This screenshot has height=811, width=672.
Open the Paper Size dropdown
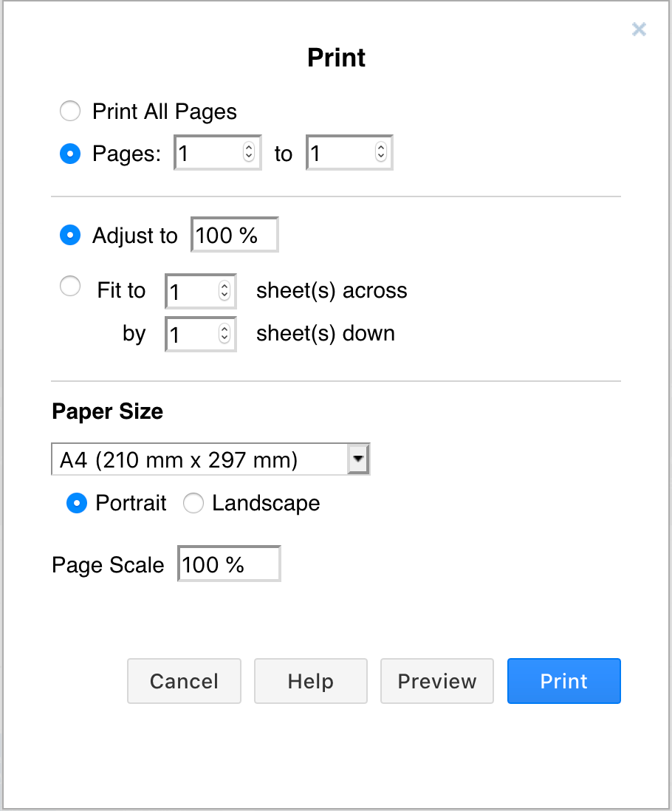click(x=358, y=459)
